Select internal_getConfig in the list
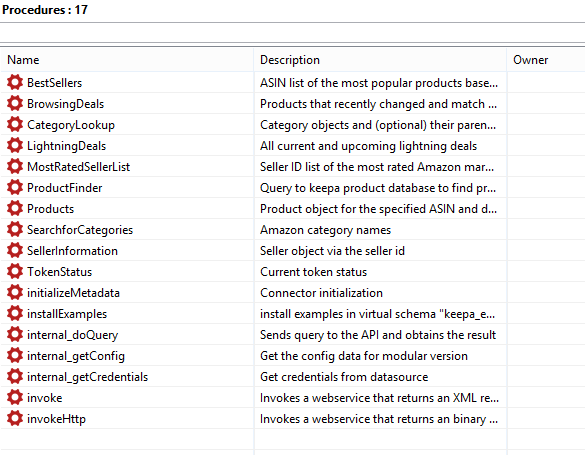This screenshot has width=586, height=456. (x=76, y=356)
